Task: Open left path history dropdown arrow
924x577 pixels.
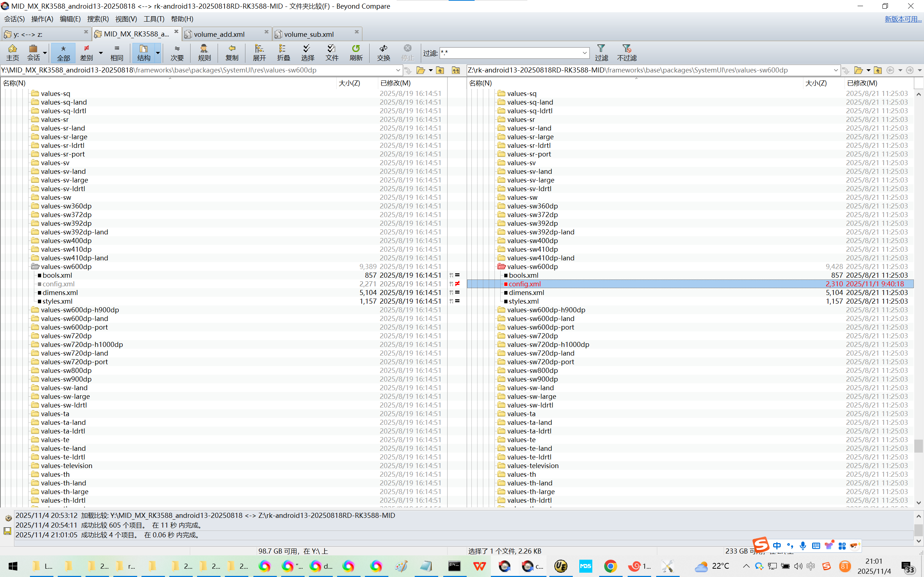Action: click(x=398, y=70)
